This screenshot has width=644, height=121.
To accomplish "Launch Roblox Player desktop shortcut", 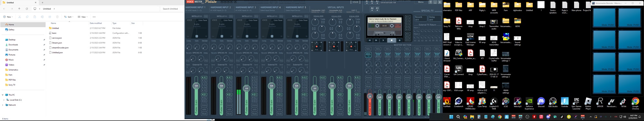I will pyautogui.click(x=588, y=104).
